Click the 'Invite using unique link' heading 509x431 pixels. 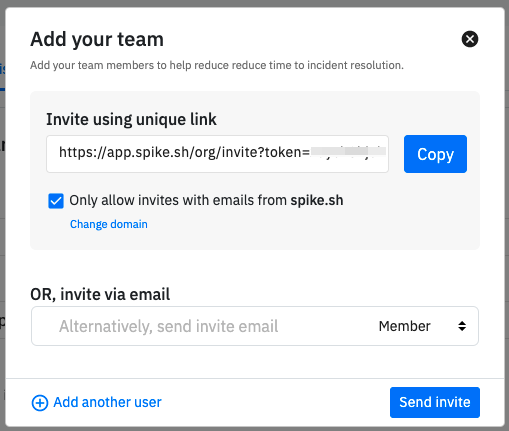click(x=131, y=120)
